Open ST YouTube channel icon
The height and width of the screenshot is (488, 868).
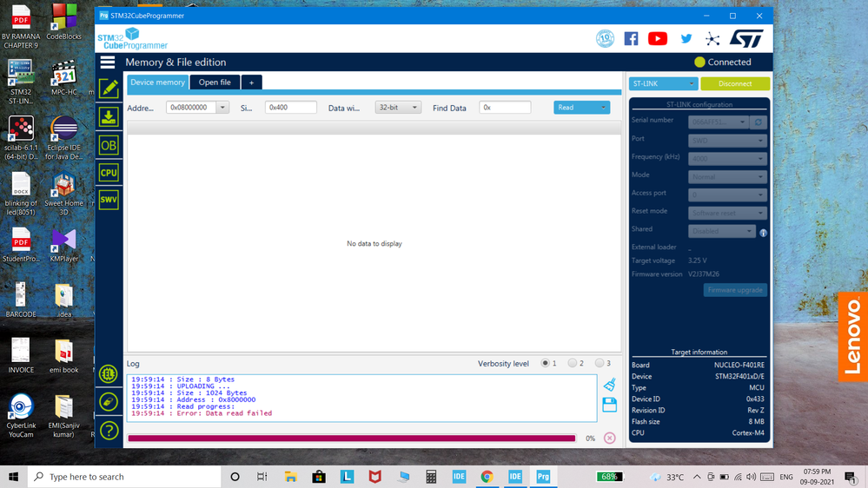click(658, 38)
